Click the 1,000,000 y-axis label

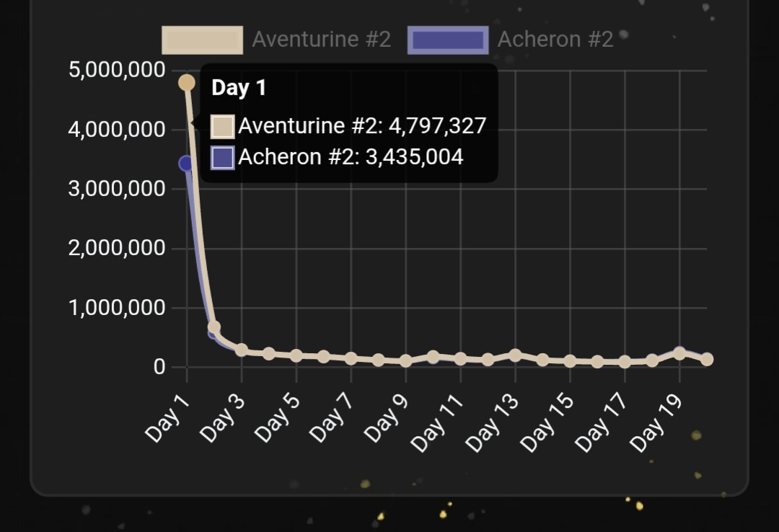(118, 308)
